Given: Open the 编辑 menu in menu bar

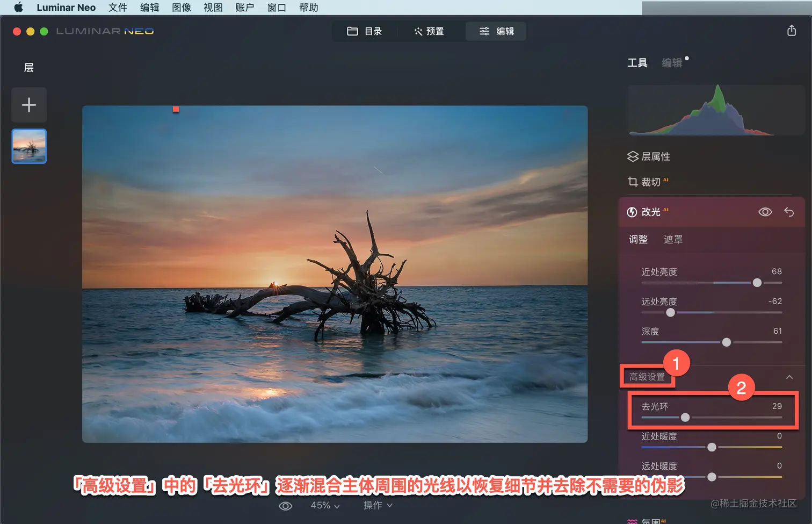Looking at the screenshot, I should [150, 8].
